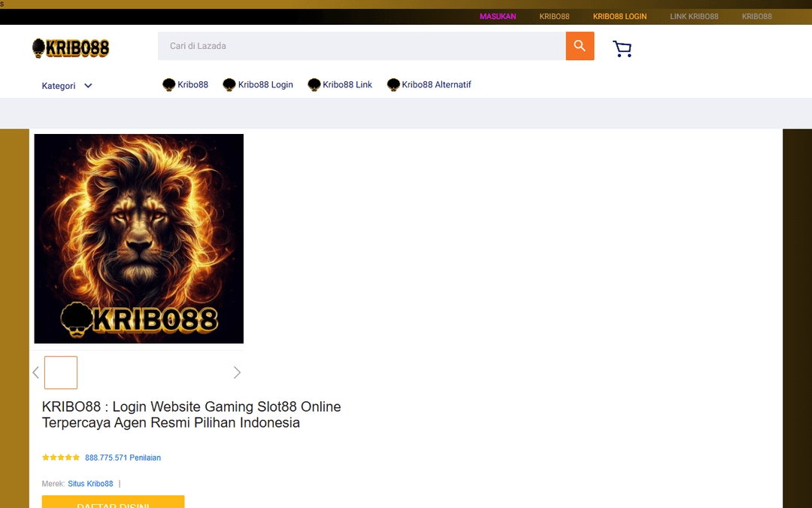Viewport: 812px width, 508px height.
Task: Open the Situs Kribo88 brand link
Action: click(x=90, y=484)
